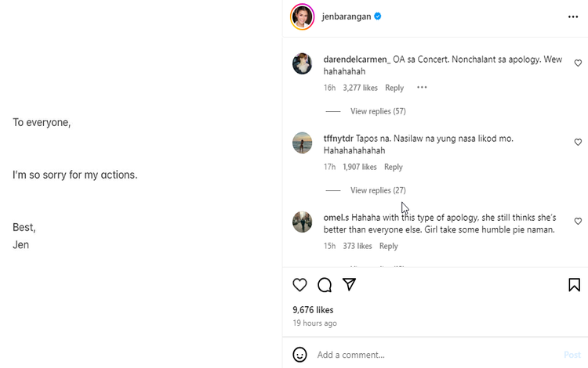Open more options menu at post header
588x368 pixels.
point(573,16)
